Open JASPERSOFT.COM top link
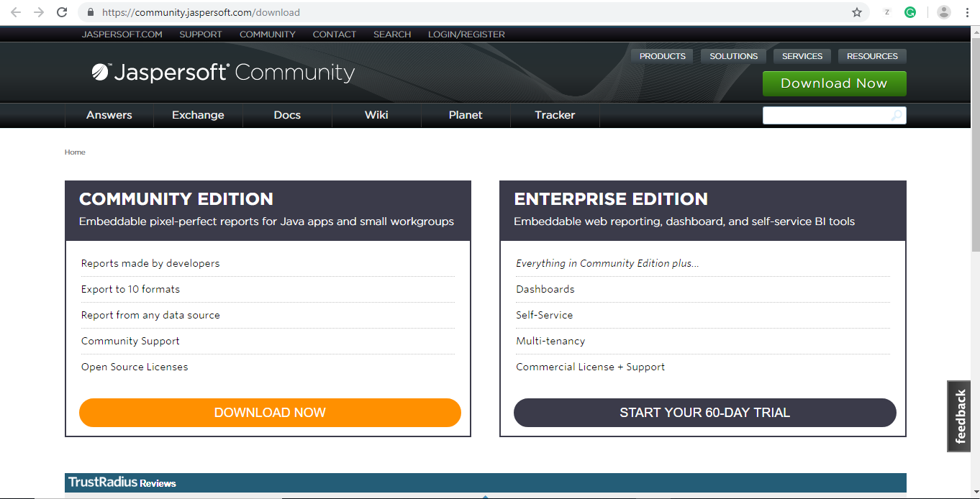 [x=122, y=34]
